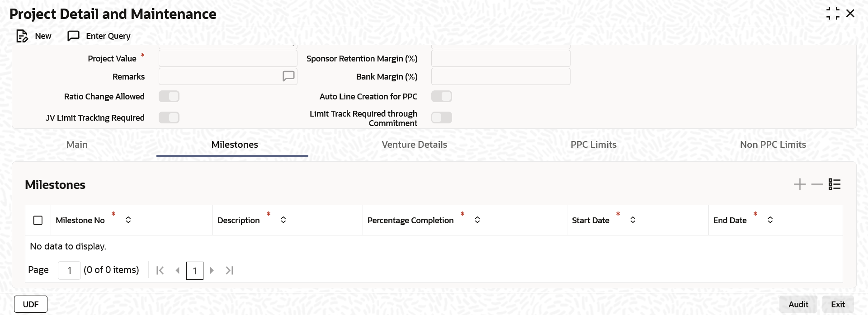Enable JV Limit Tracking Required switch
This screenshot has width=868, height=315.
point(169,118)
